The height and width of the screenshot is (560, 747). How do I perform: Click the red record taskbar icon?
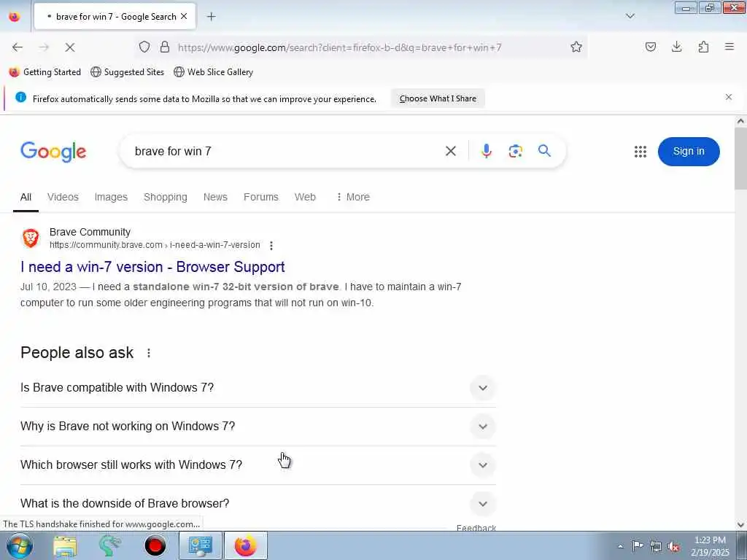155,546
